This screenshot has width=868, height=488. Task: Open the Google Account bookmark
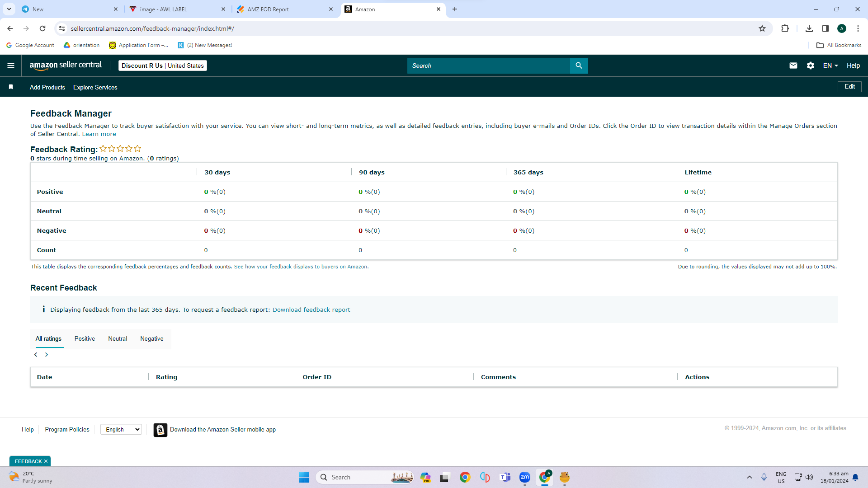tap(30, 45)
